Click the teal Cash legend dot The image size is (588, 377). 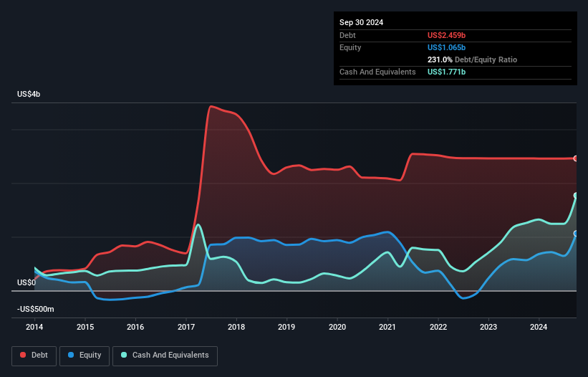[x=124, y=355]
